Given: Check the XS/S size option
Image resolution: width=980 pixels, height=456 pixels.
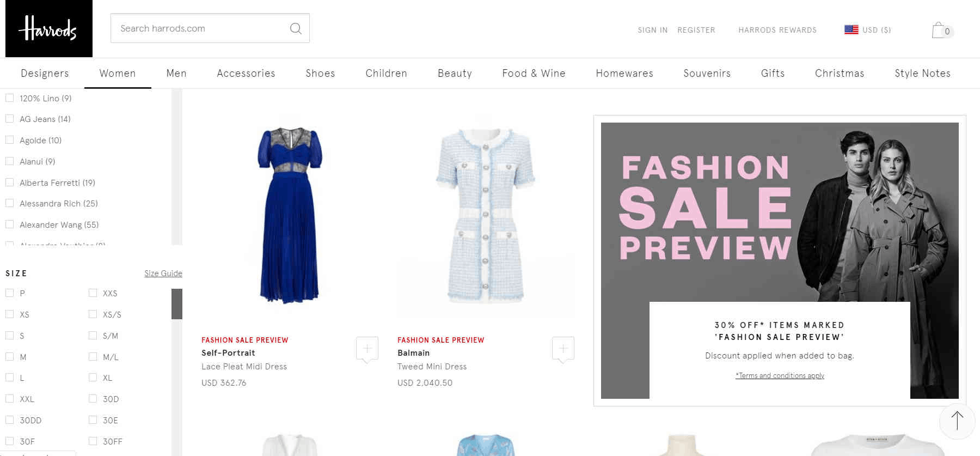Looking at the screenshot, I should coord(93,314).
